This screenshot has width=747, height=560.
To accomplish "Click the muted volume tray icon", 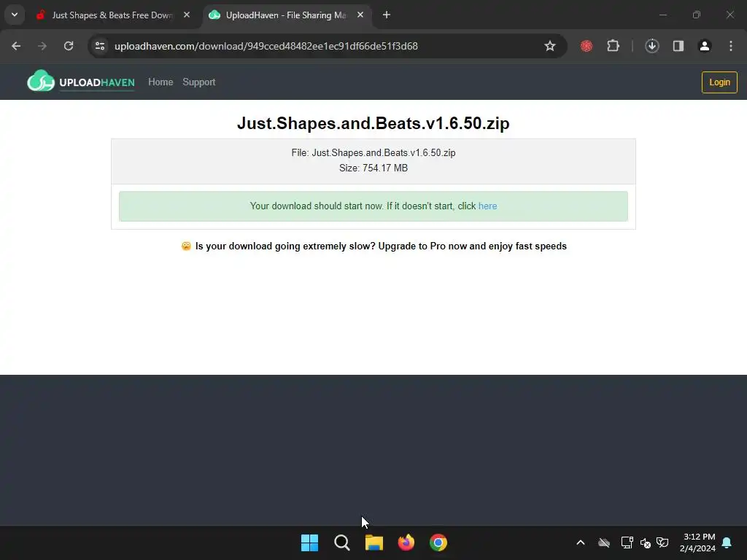I will click(646, 542).
